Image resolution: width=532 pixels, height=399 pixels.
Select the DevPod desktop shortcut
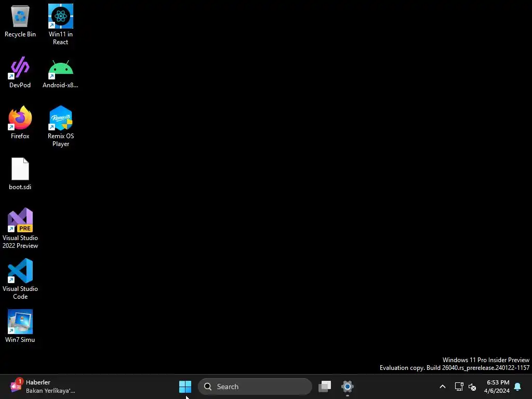click(x=20, y=72)
